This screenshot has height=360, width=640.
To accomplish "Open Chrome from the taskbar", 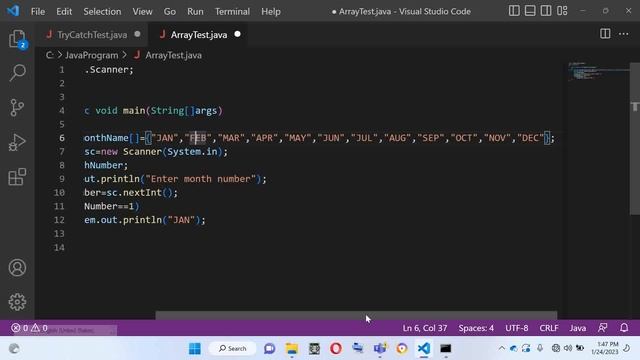I will tap(402, 349).
